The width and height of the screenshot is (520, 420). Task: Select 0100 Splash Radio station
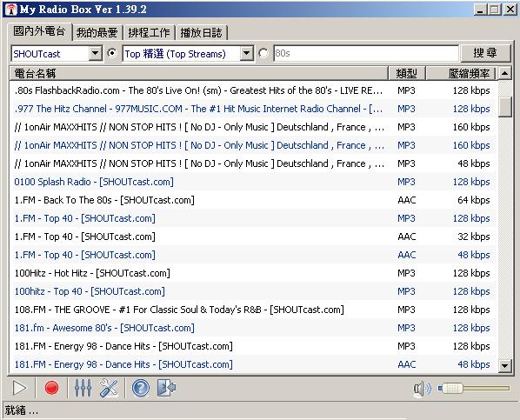tap(254, 182)
